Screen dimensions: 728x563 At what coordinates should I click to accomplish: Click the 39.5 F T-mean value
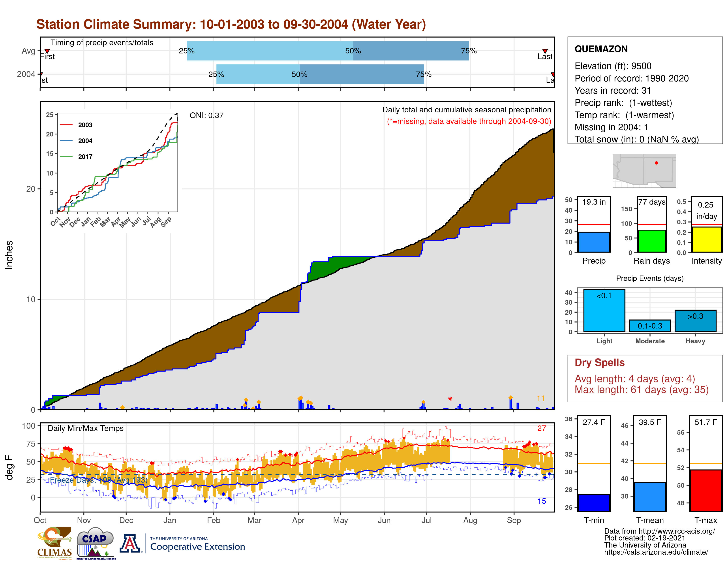(650, 422)
